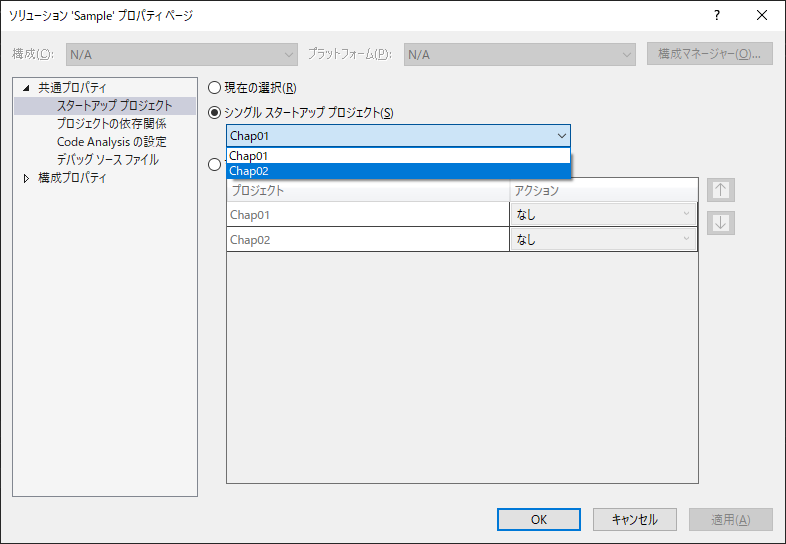Open デバッグ ソース ファイル page
Screen dimensions: 786x544
[x=107, y=160]
